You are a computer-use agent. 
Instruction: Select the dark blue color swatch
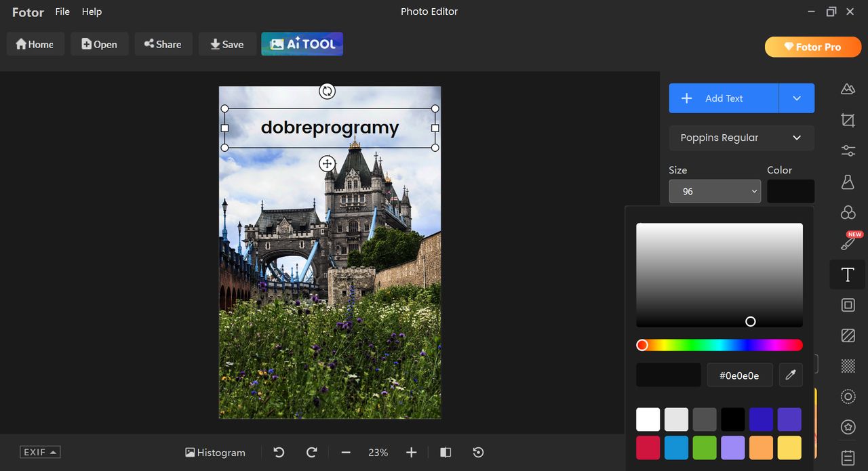(x=761, y=419)
